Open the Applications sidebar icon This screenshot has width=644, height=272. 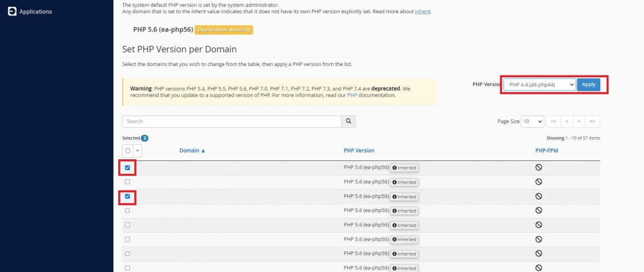tap(12, 12)
